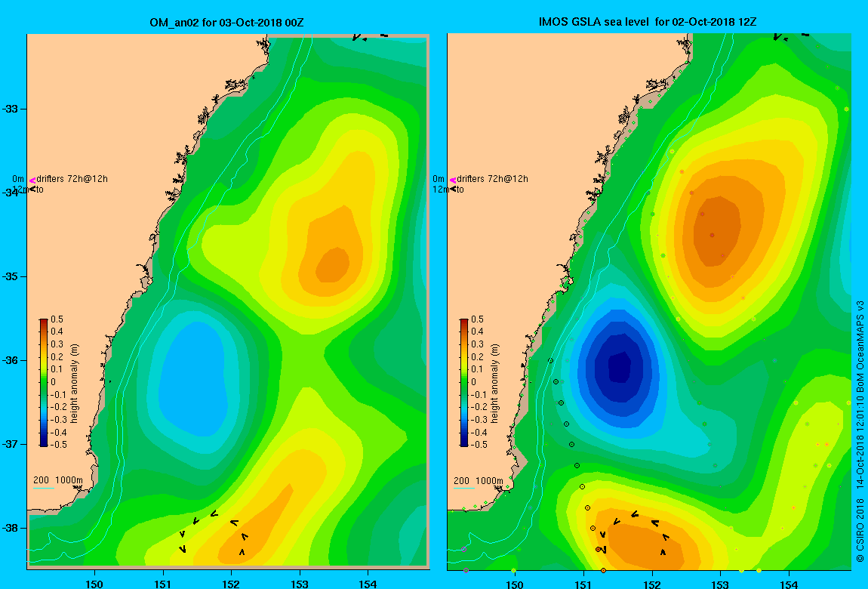Click the dark blue eddy center on right map
868x589 pixels.
[620, 365]
